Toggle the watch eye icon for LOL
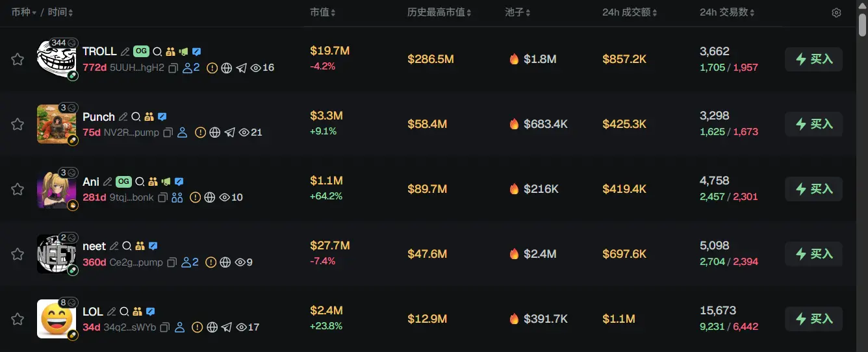868x352 pixels. (240, 327)
